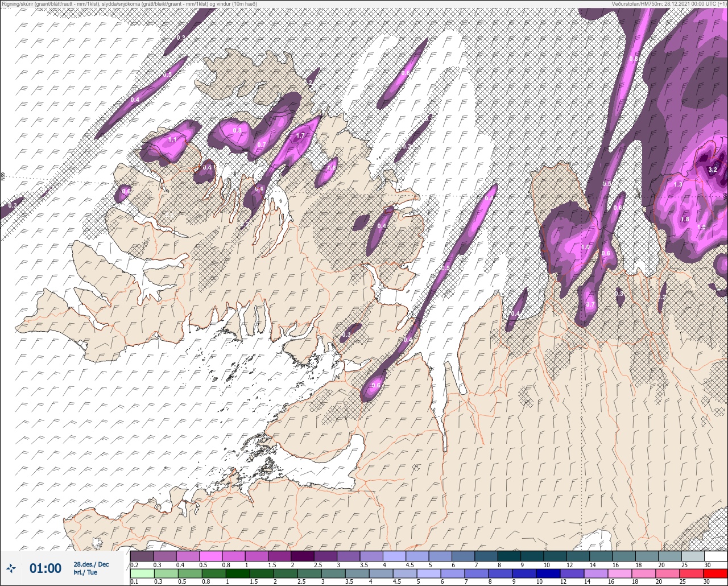Click the wind-star icon beside the time
Viewport: 728px width, 586px height.
[x=11, y=568]
